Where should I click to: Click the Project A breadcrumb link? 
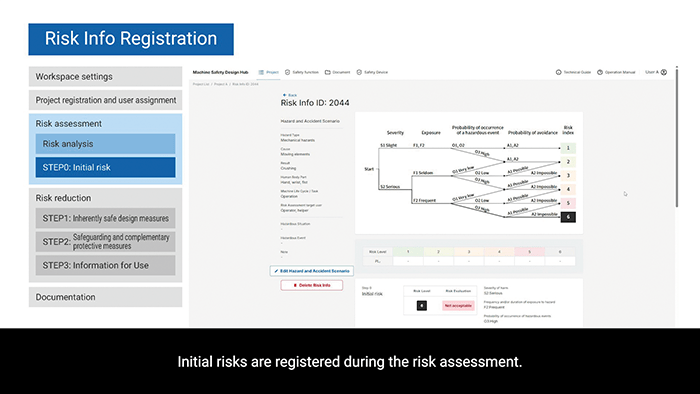point(221,84)
